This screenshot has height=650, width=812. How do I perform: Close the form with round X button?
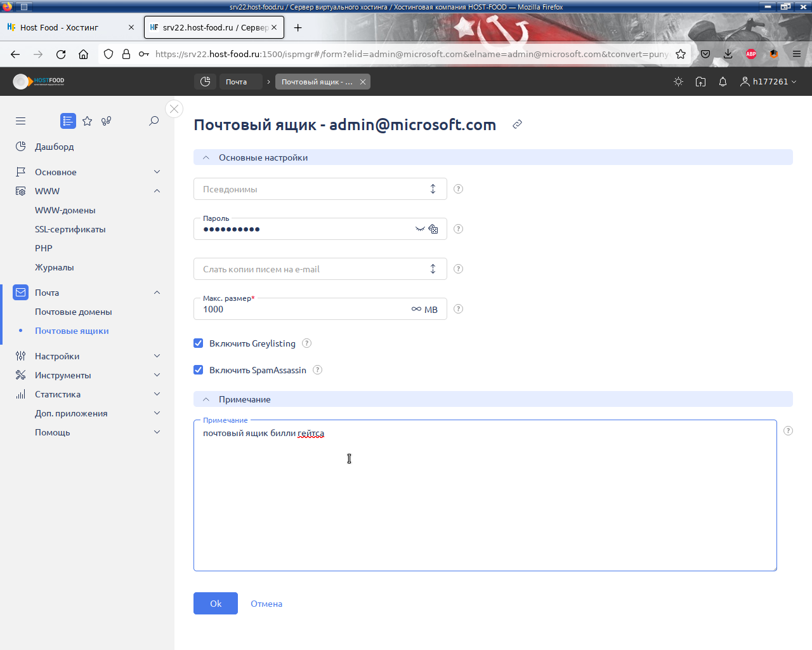174,109
